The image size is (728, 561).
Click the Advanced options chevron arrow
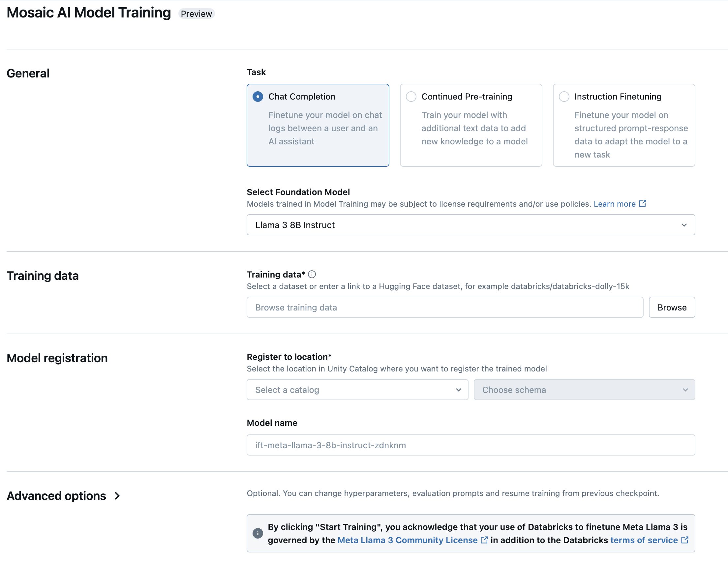[118, 495]
